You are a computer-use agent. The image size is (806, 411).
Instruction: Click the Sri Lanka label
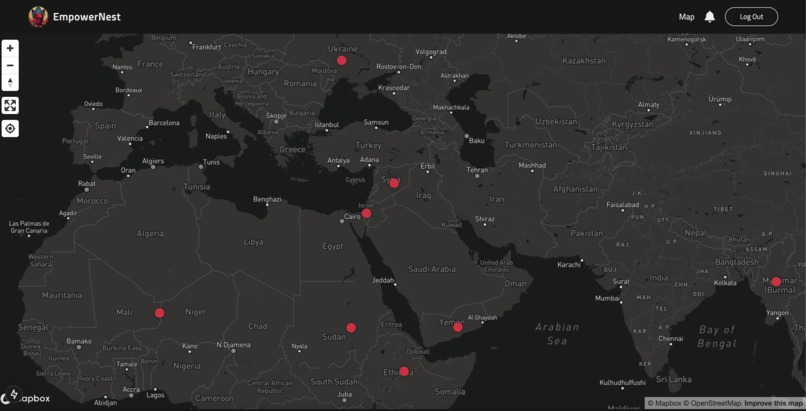click(x=674, y=379)
